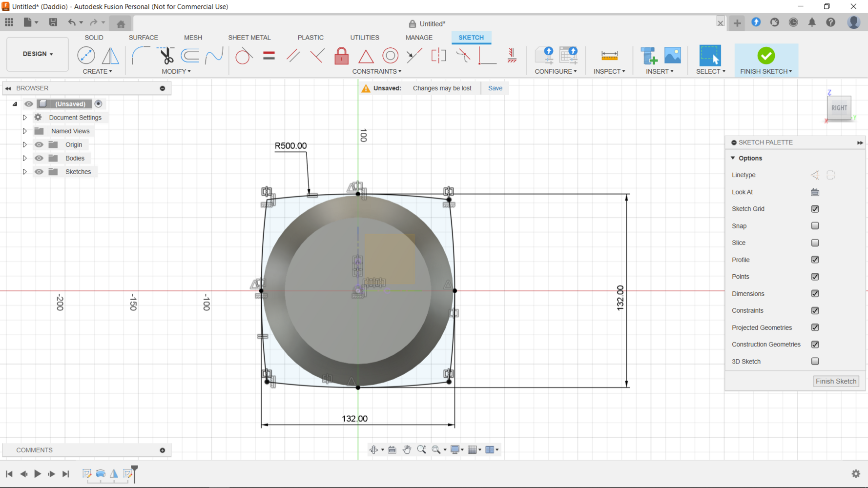Screen dimensions: 868x488
Task: Open the notifications bell
Action: pos(811,22)
